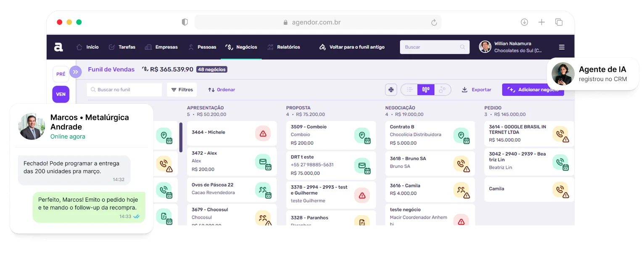Click the 48 negócios badge
This screenshot has width=644, height=255.
click(x=212, y=69)
